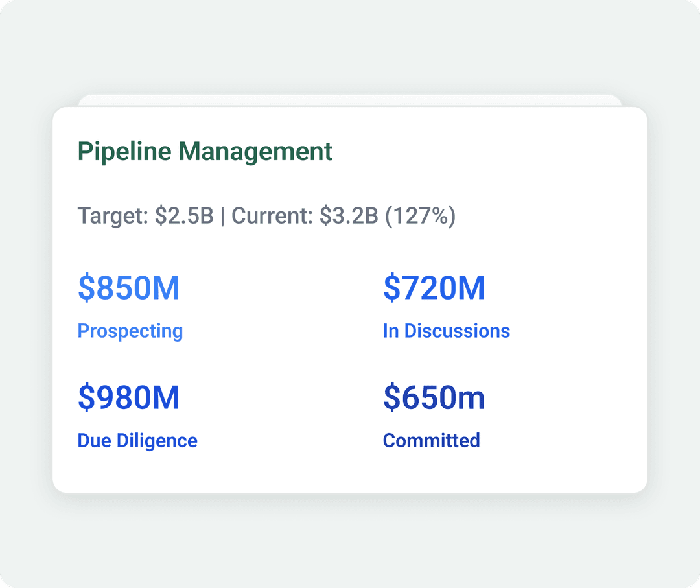Click the Prospecting stage label
700x588 pixels.
coord(130,331)
